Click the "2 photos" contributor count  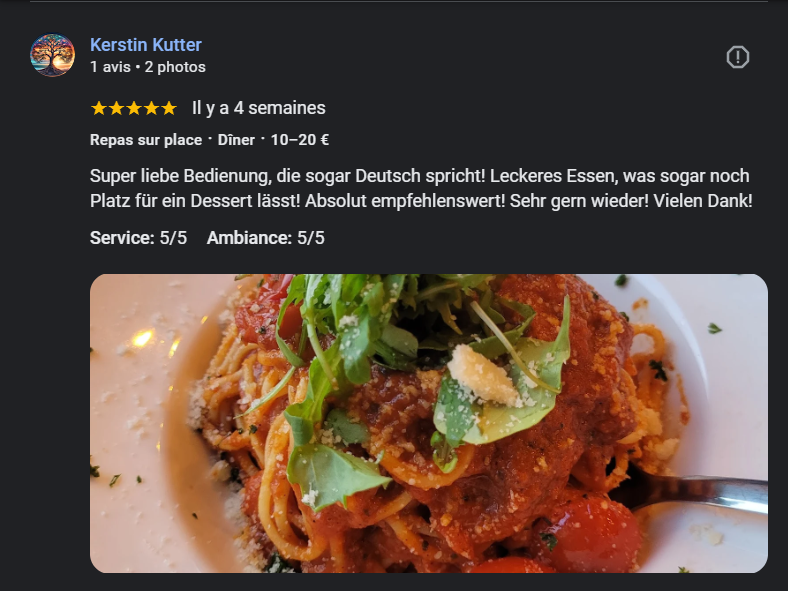coord(175,67)
